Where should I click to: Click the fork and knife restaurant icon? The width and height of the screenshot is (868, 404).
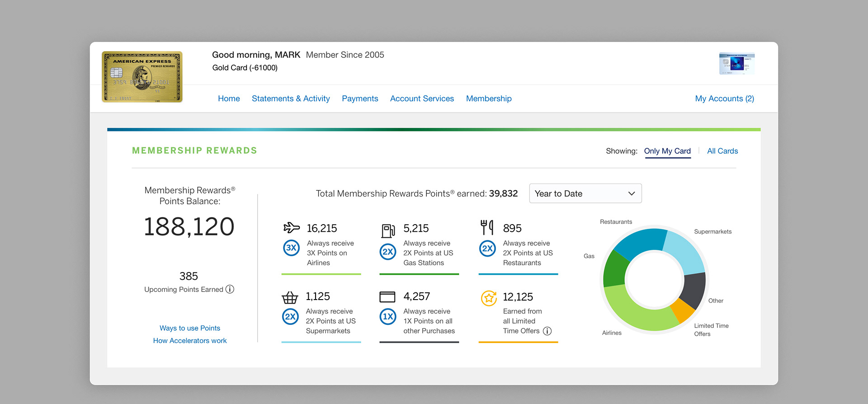click(487, 227)
